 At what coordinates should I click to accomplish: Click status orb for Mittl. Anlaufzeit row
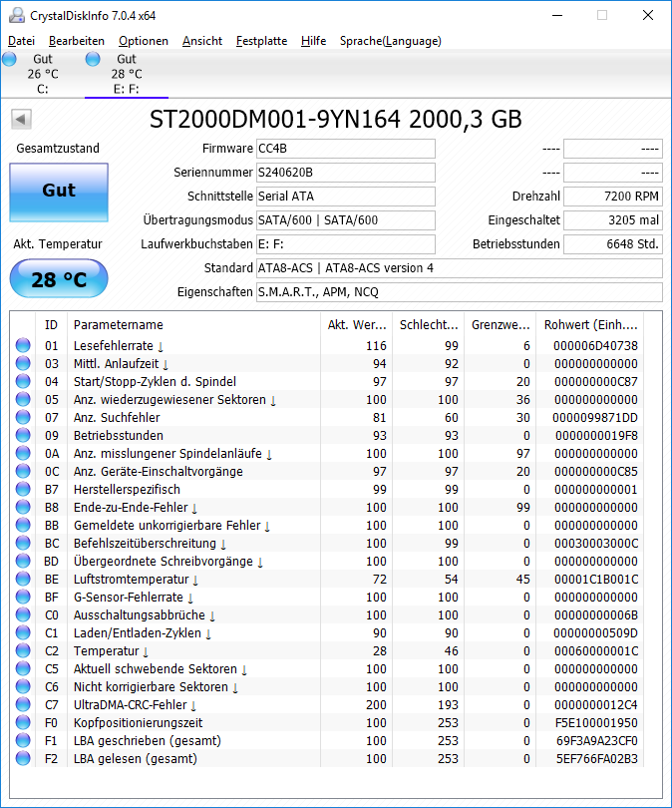[x=23, y=363]
